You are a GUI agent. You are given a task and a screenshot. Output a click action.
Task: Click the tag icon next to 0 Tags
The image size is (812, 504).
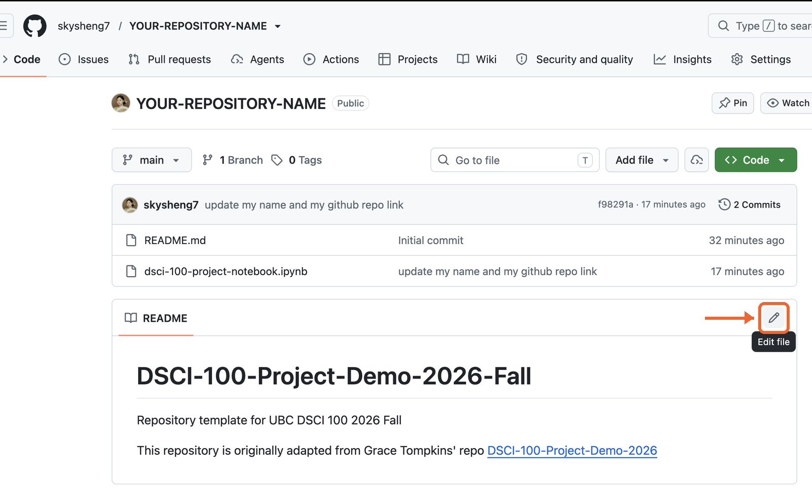tap(277, 160)
